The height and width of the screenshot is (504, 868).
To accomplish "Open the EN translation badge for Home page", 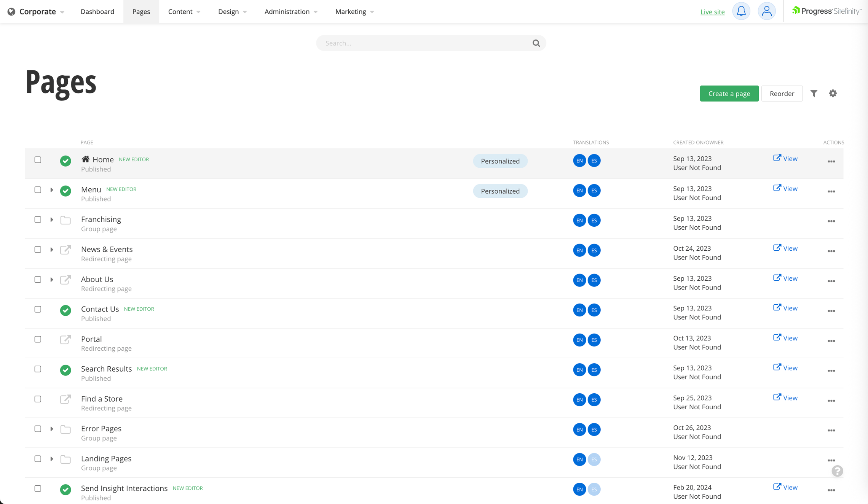I will 579,161.
